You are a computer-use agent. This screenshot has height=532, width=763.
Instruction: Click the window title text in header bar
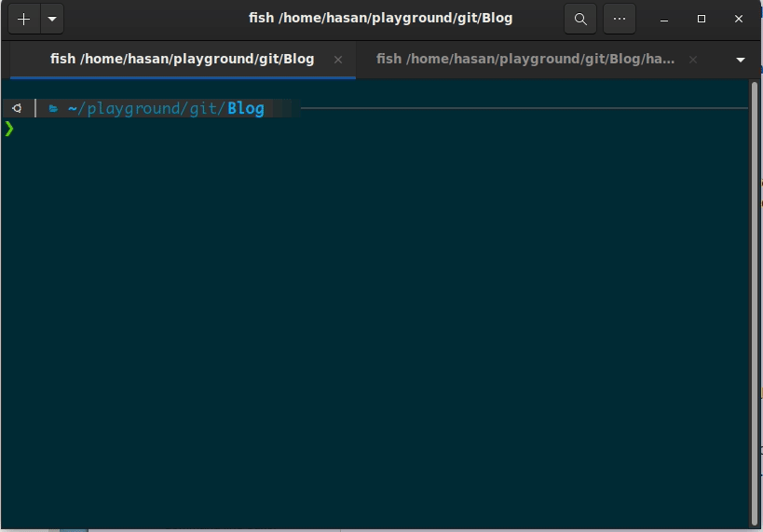(x=380, y=18)
